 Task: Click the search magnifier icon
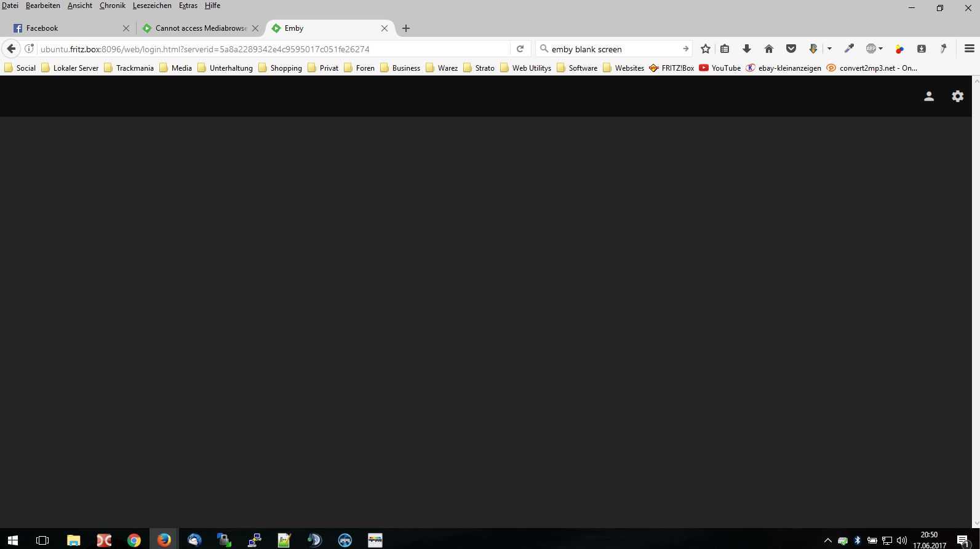(x=544, y=49)
